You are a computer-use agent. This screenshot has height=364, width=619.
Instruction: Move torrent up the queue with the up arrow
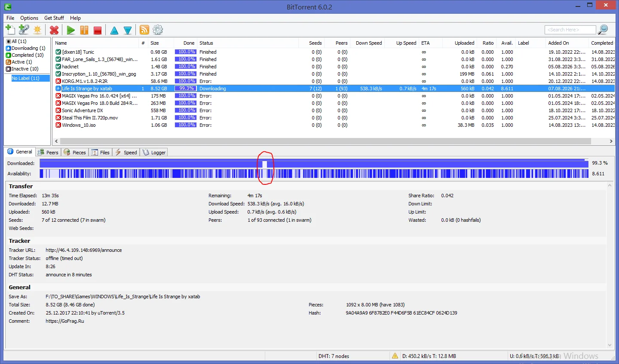[114, 30]
